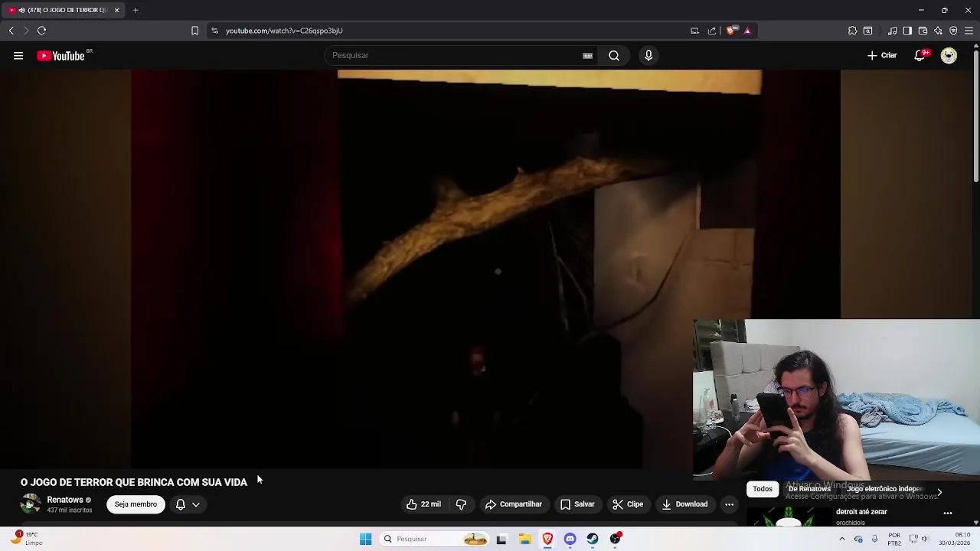
Task: Open Brave Rewards triangle icon
Action: [x=747, y=31]
